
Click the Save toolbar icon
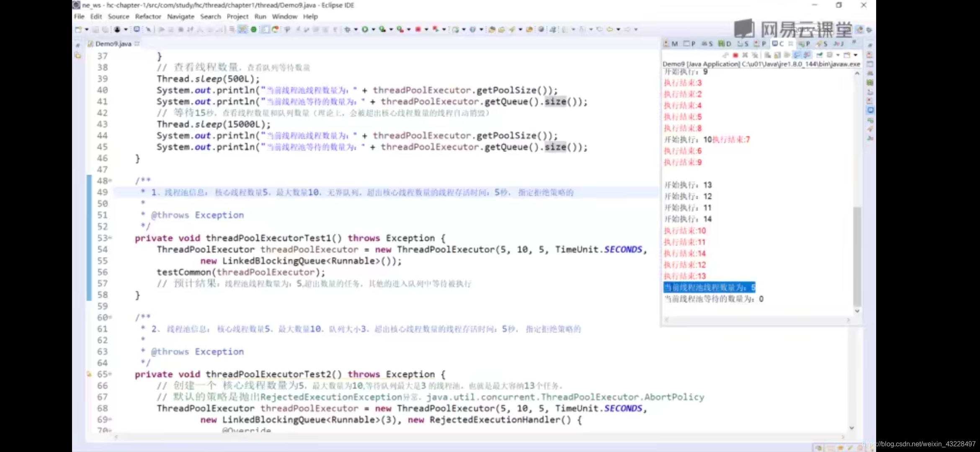click(x=95, y=29)
